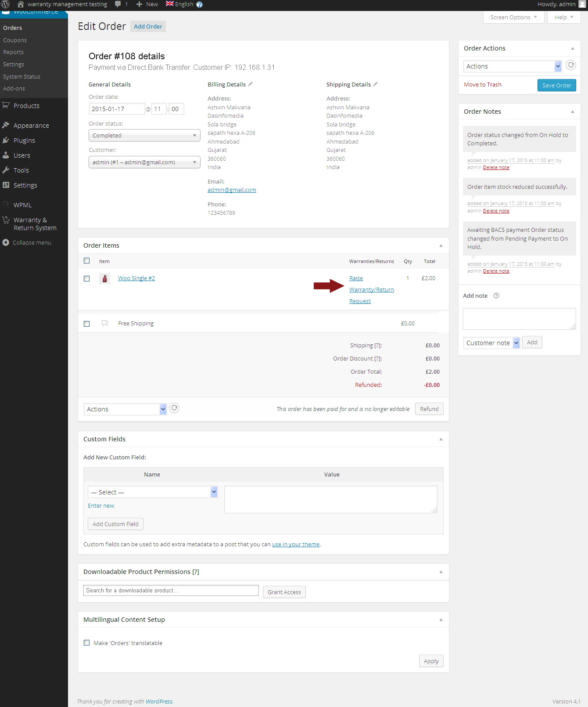
Task: Click the pencil icon beside Billing Details
Action: click(250, 84)
